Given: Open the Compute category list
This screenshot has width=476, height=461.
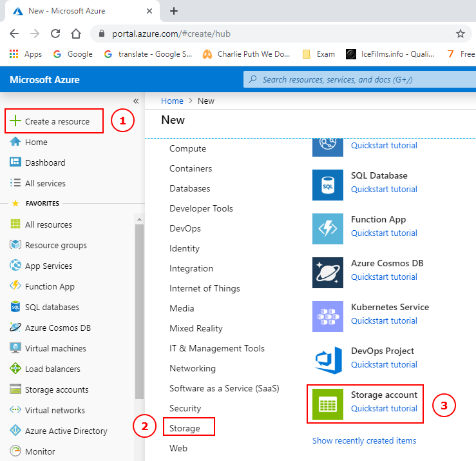Looking at the screenshot, I should (x=187, y=148).
